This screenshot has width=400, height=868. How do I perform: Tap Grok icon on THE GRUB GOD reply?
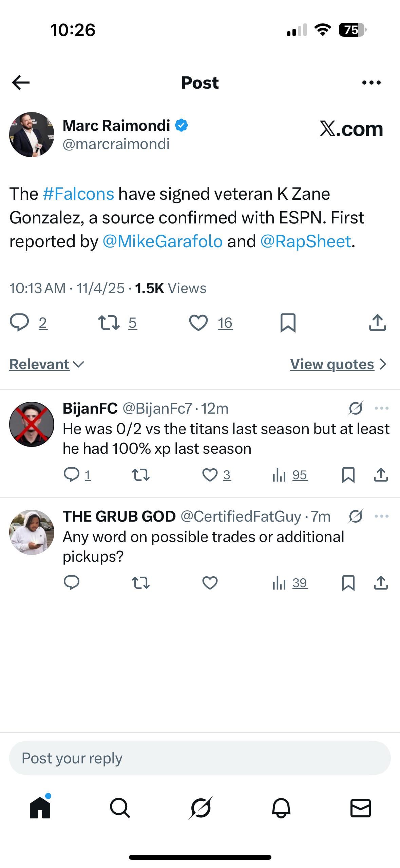point(356,516)
